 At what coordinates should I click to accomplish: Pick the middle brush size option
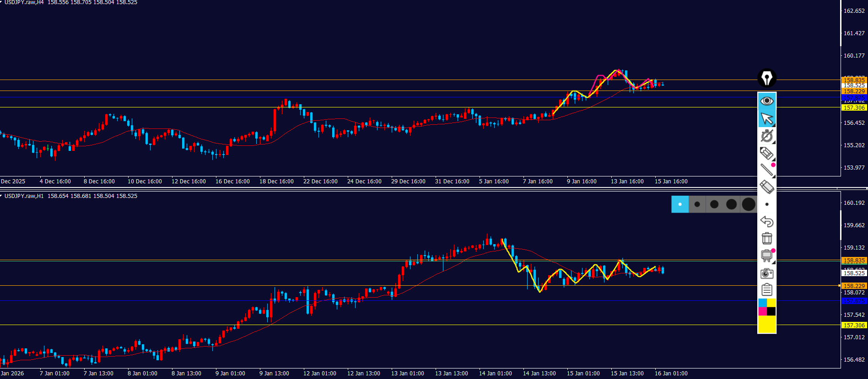click(x=714, y=204)
